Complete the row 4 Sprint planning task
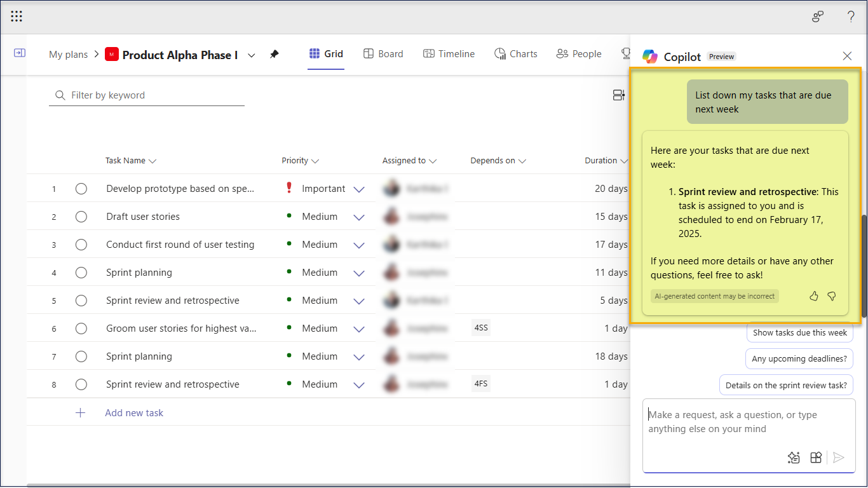The height and width of the screenshot is (488, 868). [x=81, y=273]
